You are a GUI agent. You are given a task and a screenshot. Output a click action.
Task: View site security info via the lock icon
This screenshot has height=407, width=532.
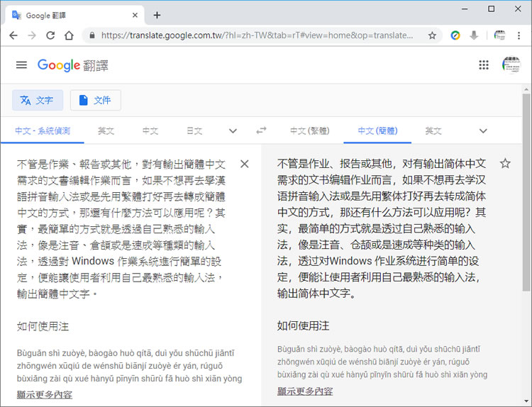pyautogui.click(x=92, y=35)
